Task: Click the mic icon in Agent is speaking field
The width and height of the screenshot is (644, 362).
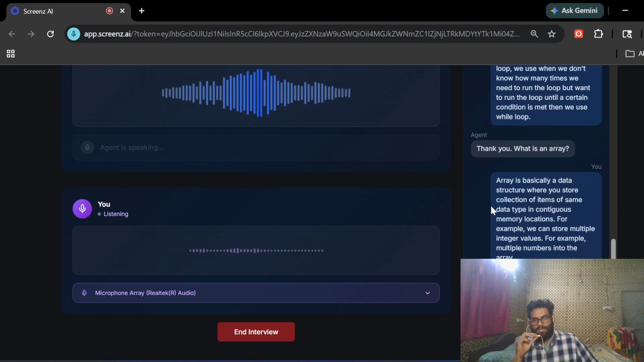Action: tap(87, 147)
